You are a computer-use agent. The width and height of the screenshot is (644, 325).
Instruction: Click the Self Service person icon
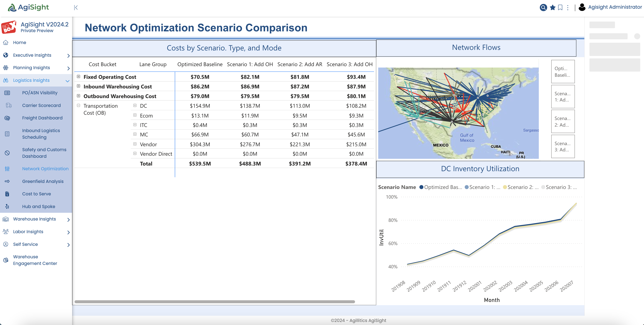(x=6, y=244)
